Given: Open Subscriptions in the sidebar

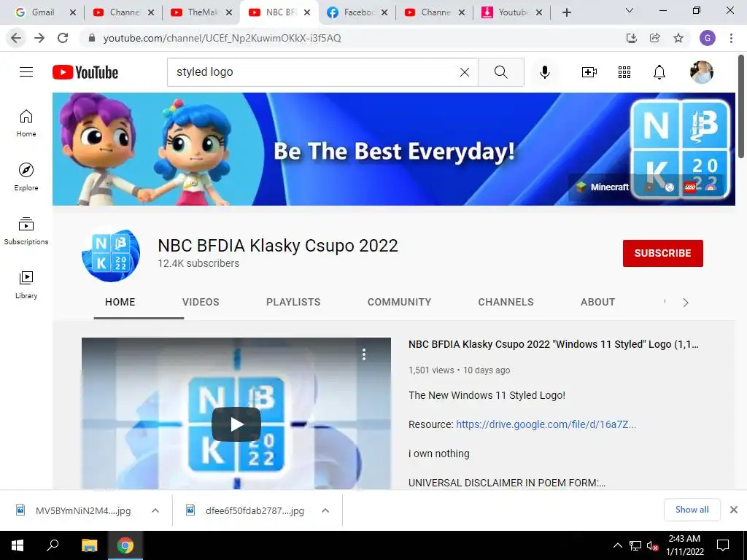Looking at the screenshot, I should 26,231.
